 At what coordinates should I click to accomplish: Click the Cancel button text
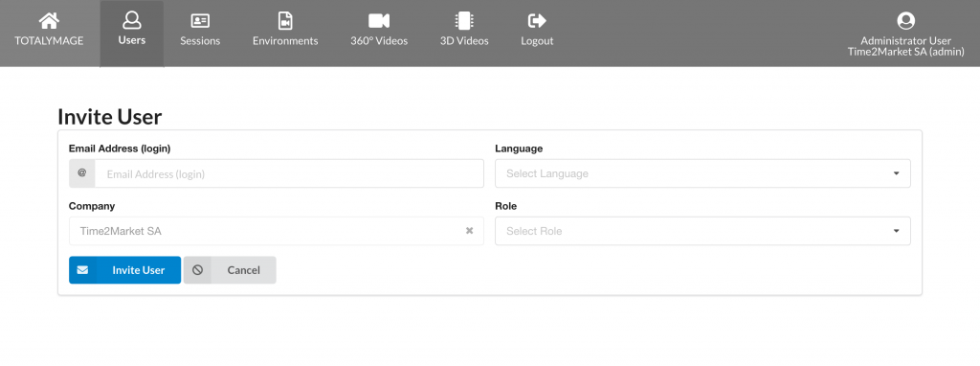(244, 270)
